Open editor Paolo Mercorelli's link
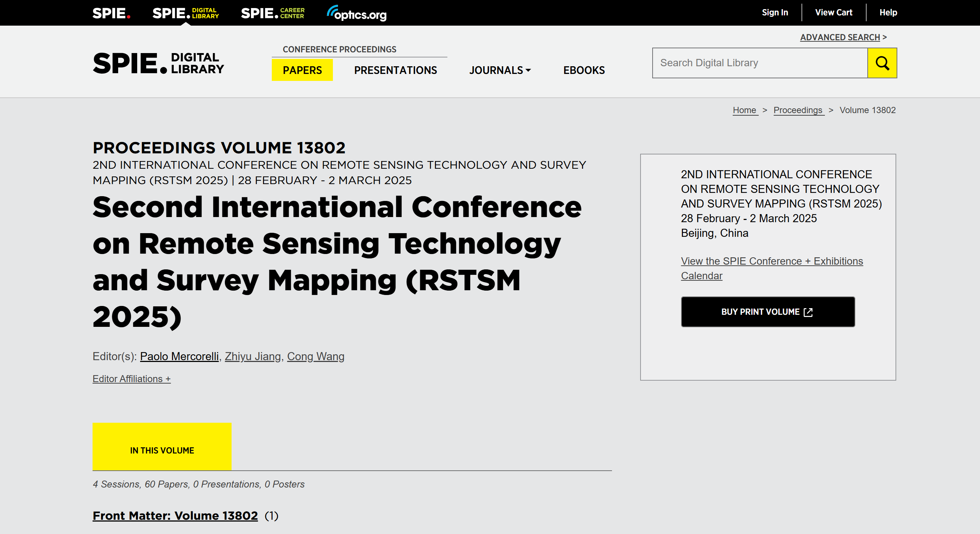980x534 pixels. (x=179, y=356)
